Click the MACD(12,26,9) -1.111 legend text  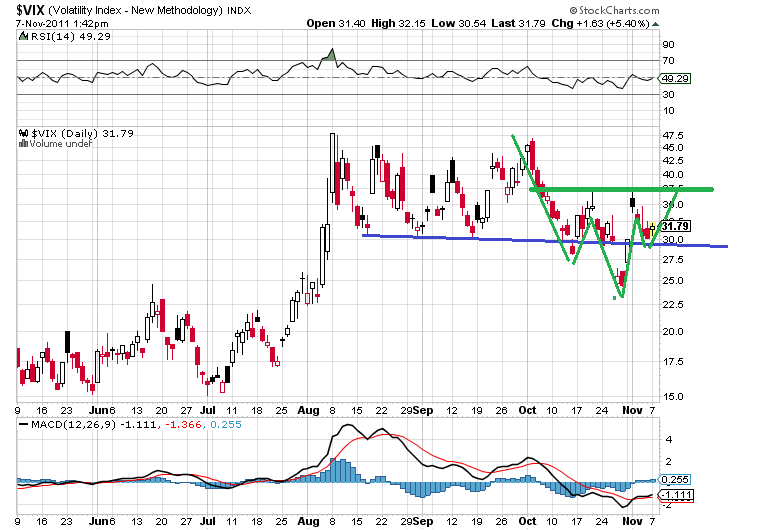point(94,424)
